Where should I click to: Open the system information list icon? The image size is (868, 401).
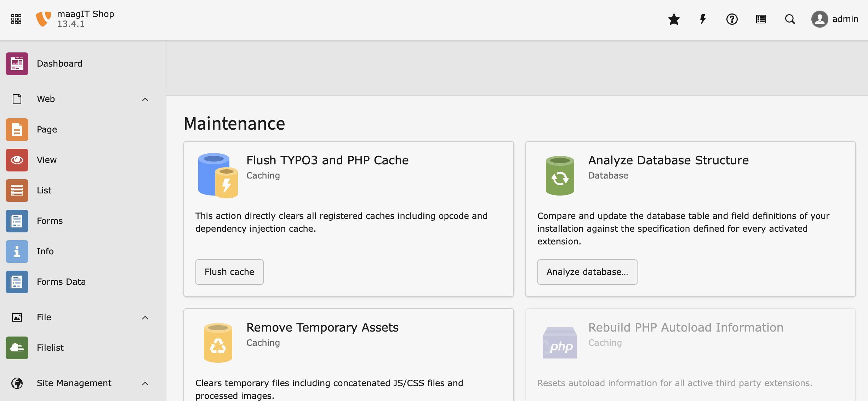click(761, 19)
